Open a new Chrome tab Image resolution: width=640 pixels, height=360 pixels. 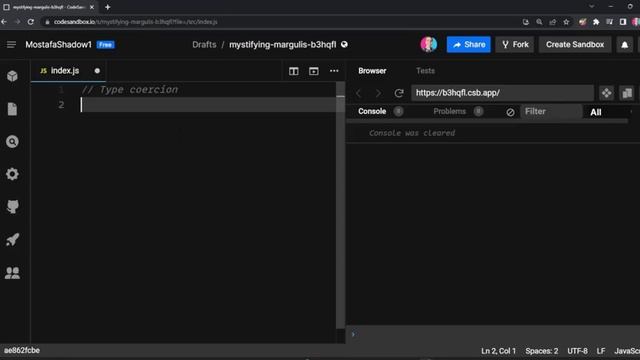pos(108,7)
